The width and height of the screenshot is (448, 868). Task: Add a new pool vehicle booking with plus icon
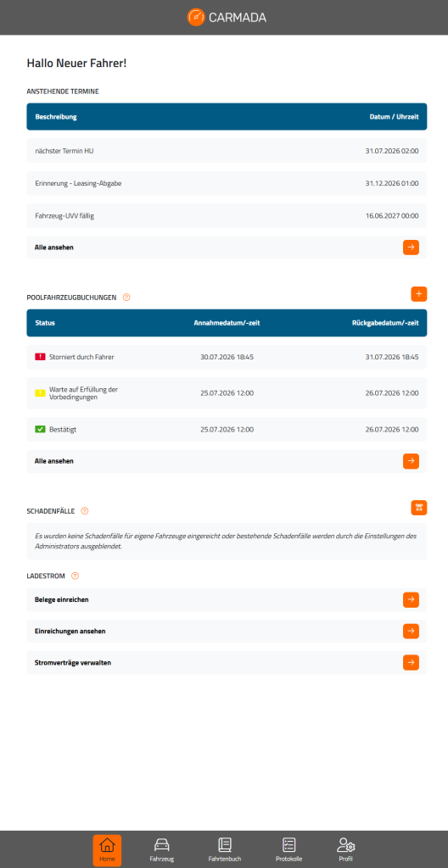tap(419, 294)
